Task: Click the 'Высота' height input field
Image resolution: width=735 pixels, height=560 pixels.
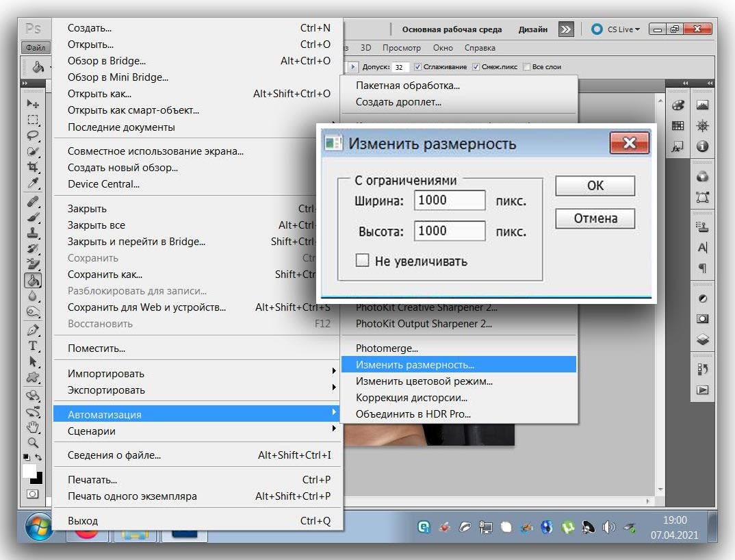Action: (449, 231)
